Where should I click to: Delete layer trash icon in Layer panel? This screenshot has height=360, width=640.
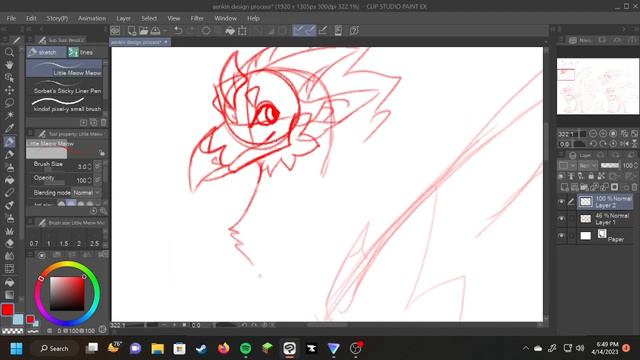point(635,187)
